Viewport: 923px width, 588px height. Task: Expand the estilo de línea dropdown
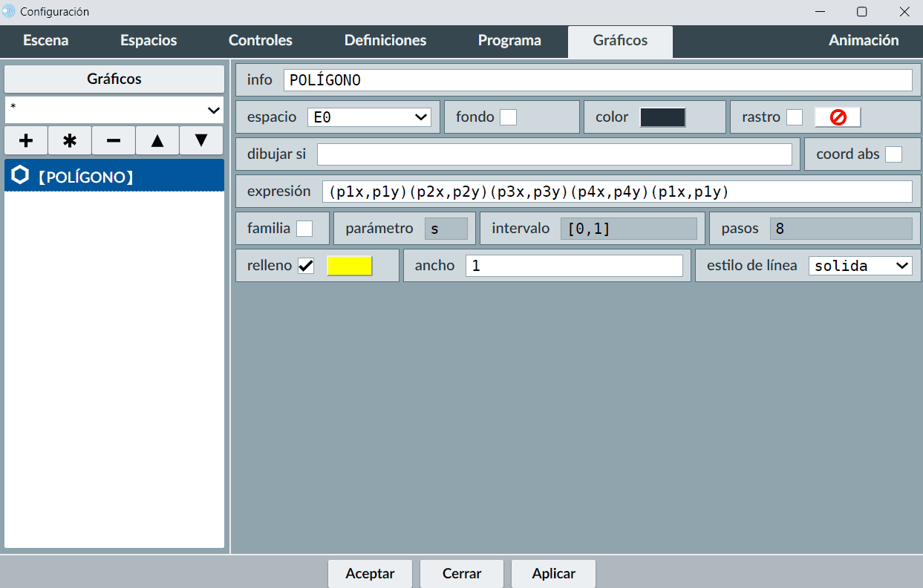pyautogui.click(x=860, y=266)
